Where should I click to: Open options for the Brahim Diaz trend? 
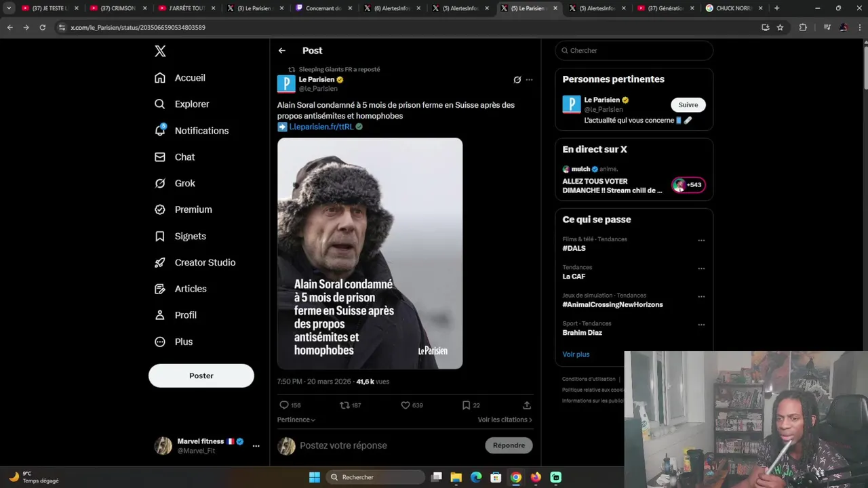701,325
